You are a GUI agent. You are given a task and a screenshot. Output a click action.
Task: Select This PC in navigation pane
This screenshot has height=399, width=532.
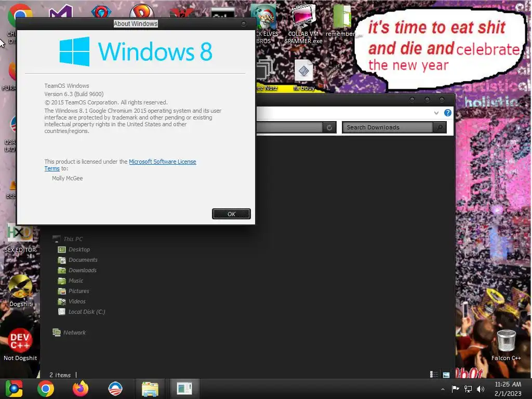pos(68,239)
